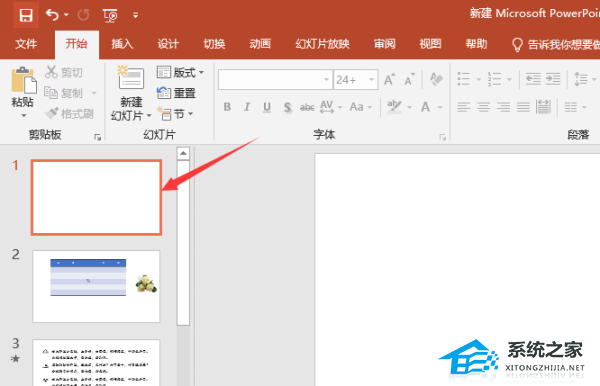Click the 粘贴 paste icon
Screen dimensions: 600x386
point(24,80)
